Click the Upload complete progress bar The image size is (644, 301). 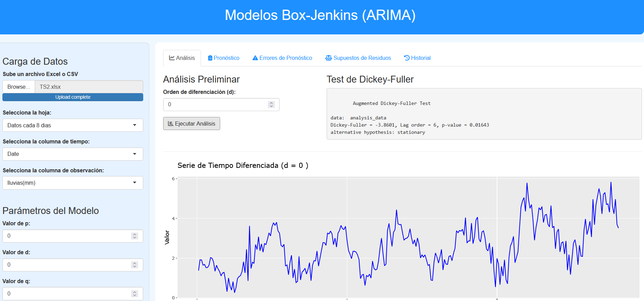(73, 97)
